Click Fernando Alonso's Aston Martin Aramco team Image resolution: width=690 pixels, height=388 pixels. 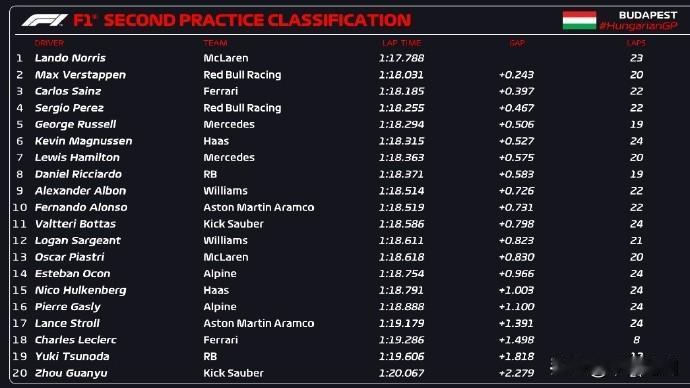coord(259,207)
